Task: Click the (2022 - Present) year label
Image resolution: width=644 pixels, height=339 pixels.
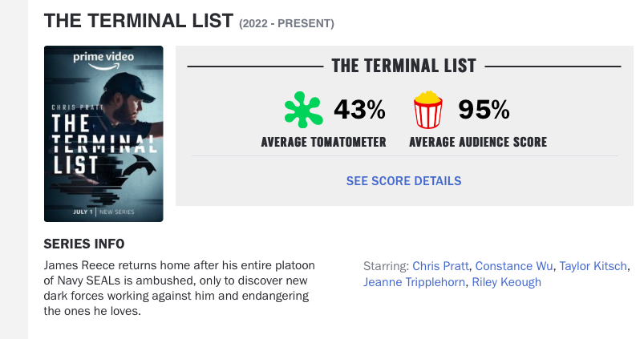Action: (x=286, y=23)
